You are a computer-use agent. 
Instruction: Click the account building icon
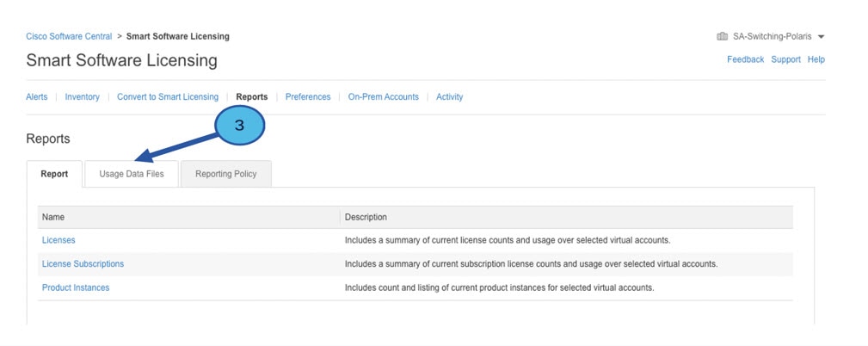pos(722,37)
